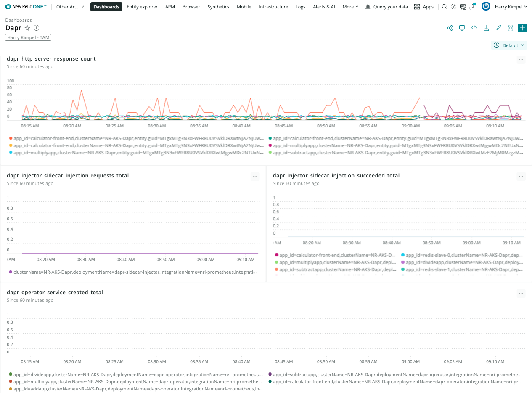Viewport: 532px width, 393px height.
Task: Toggle app_id=subtractapp series in response count legend
Action: (x=396, y=153)
